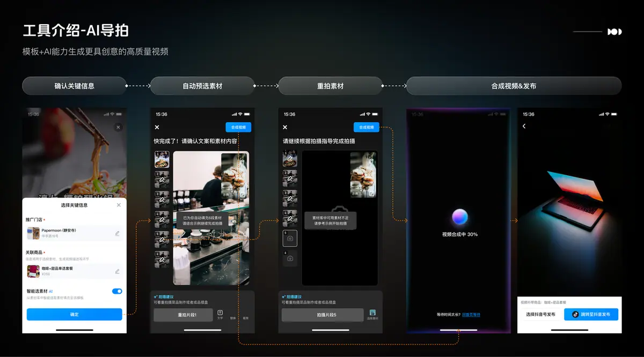Click the 推广门店 label

point(35,220)
